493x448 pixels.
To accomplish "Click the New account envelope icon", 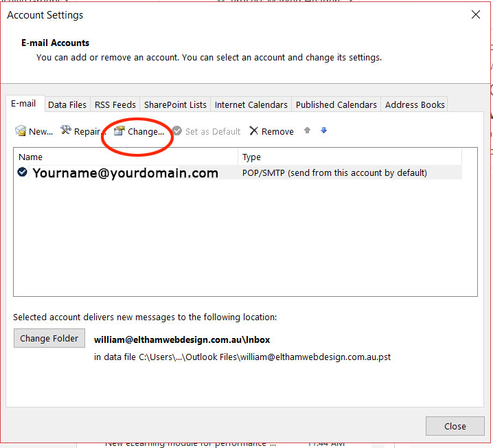I will [x=21, y=131].
